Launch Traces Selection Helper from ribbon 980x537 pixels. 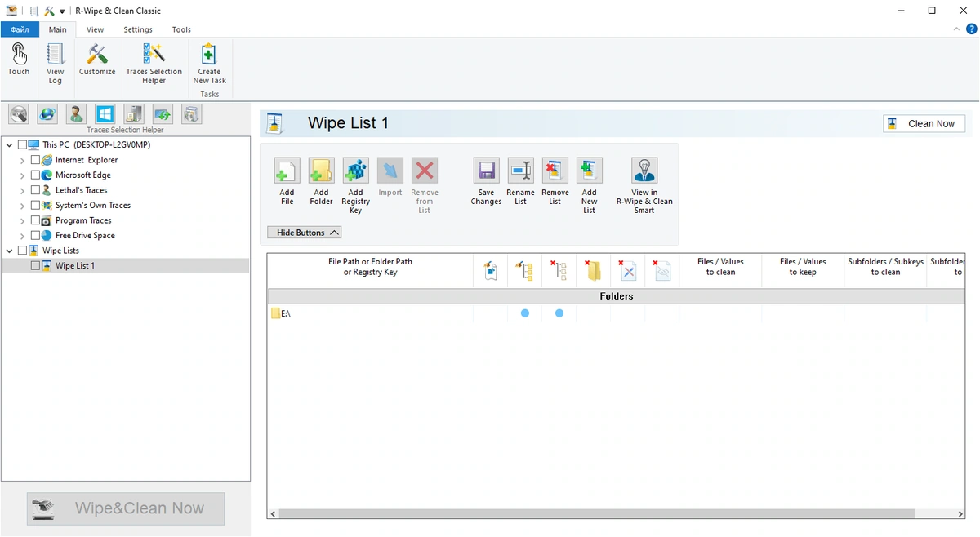point(154,64)
